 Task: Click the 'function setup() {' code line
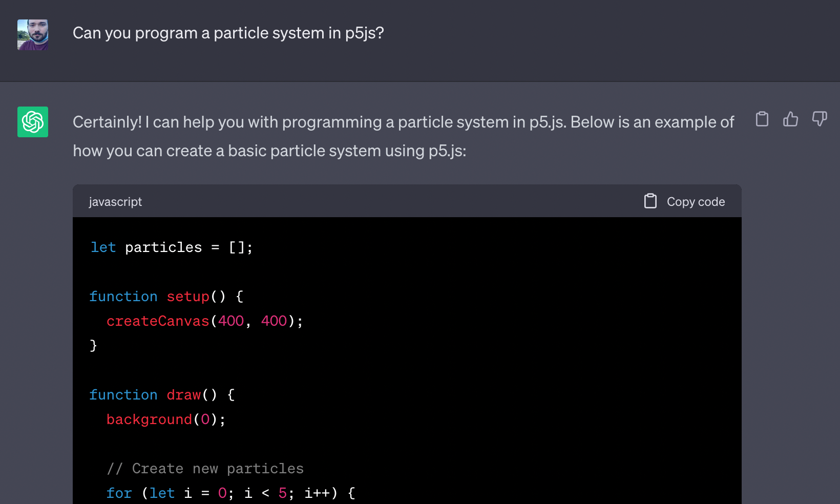tap(166, 297)
